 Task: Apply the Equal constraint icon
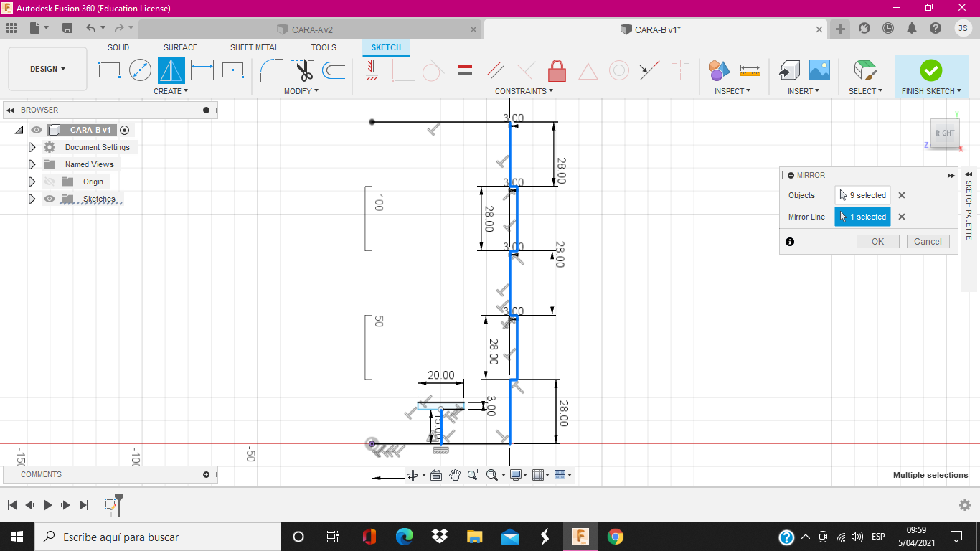pyautogui.click(x=465, y=70)
